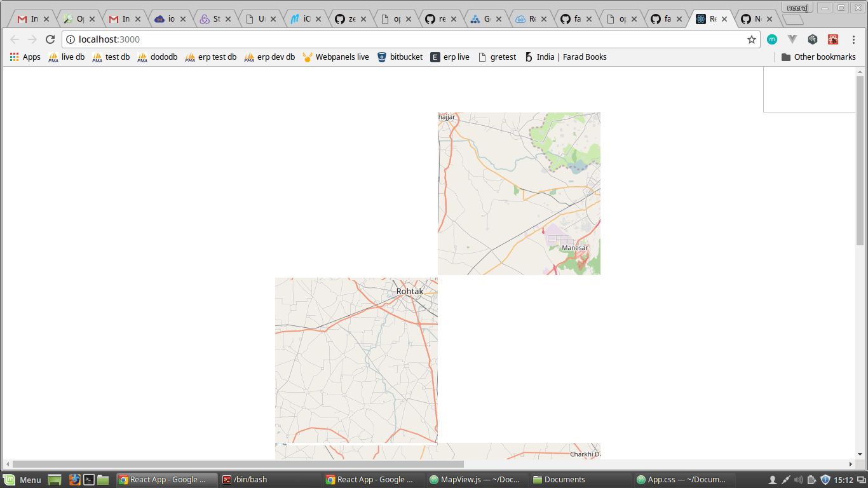Open the network applet in system tray
This screenshot has width=868, height=488.
[x=786, y=480]
